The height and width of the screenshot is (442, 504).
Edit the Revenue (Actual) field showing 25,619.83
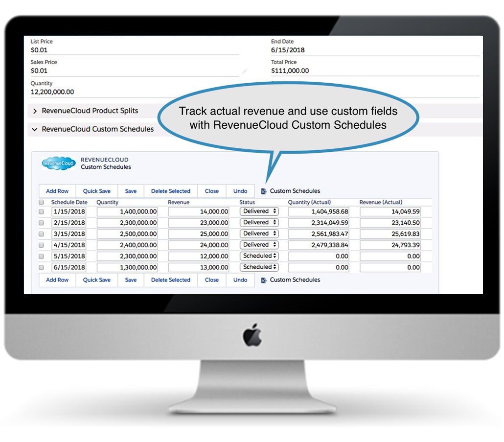[390, 234]
